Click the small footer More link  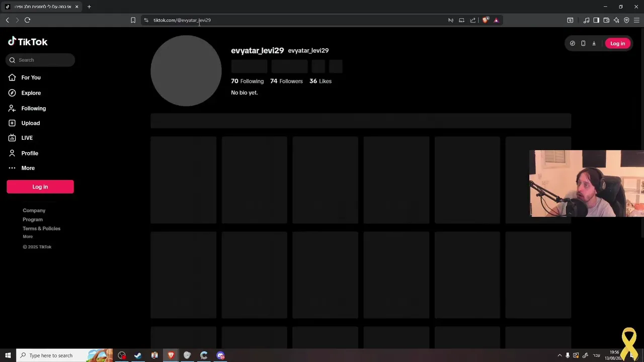tap(28, 236)
